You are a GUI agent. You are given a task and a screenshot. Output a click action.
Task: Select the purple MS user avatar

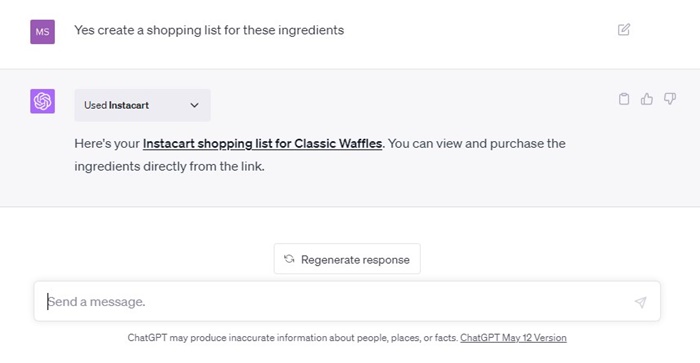pos(42,32)
